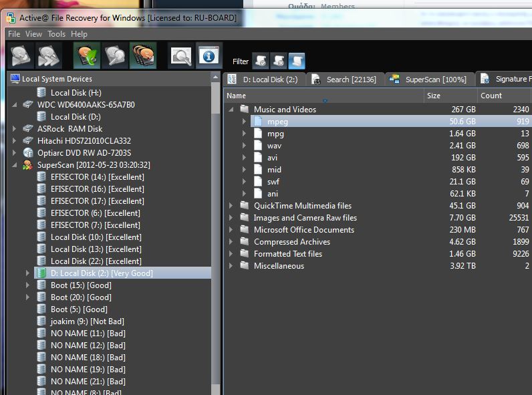Switch to the SuperScan [100%] tab

tap(428, 80)
